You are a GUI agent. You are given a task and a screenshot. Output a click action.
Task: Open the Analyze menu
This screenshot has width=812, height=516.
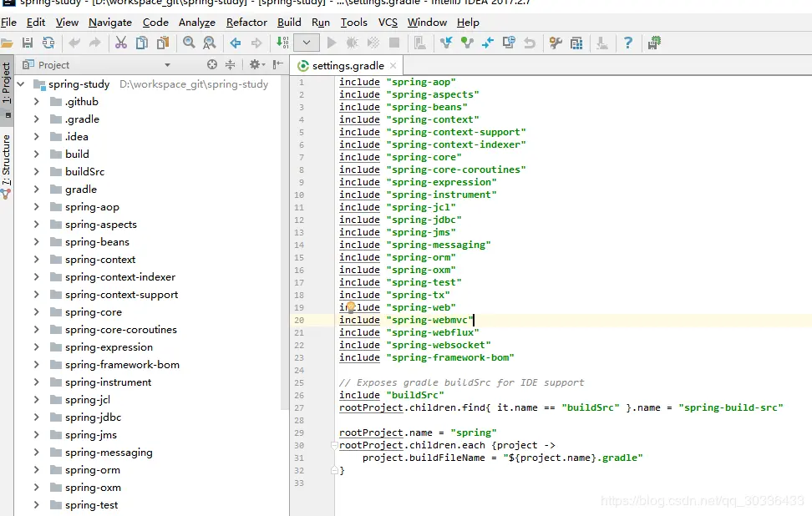pyautogui.click(x=197, y=23)
